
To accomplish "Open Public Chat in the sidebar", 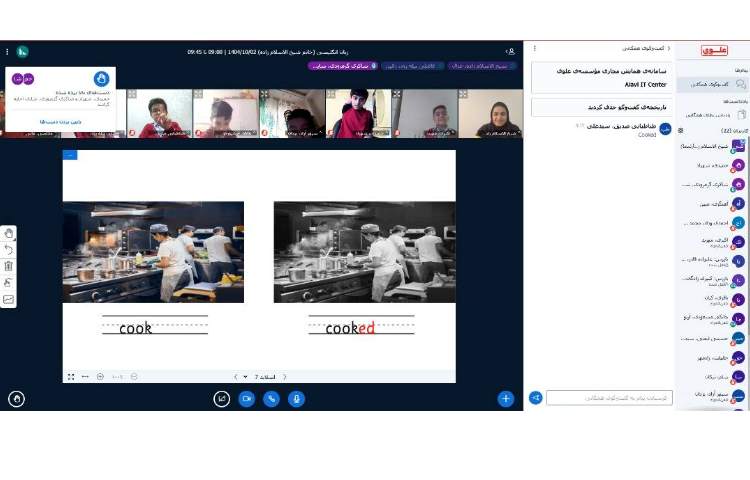I will [710, 85].
